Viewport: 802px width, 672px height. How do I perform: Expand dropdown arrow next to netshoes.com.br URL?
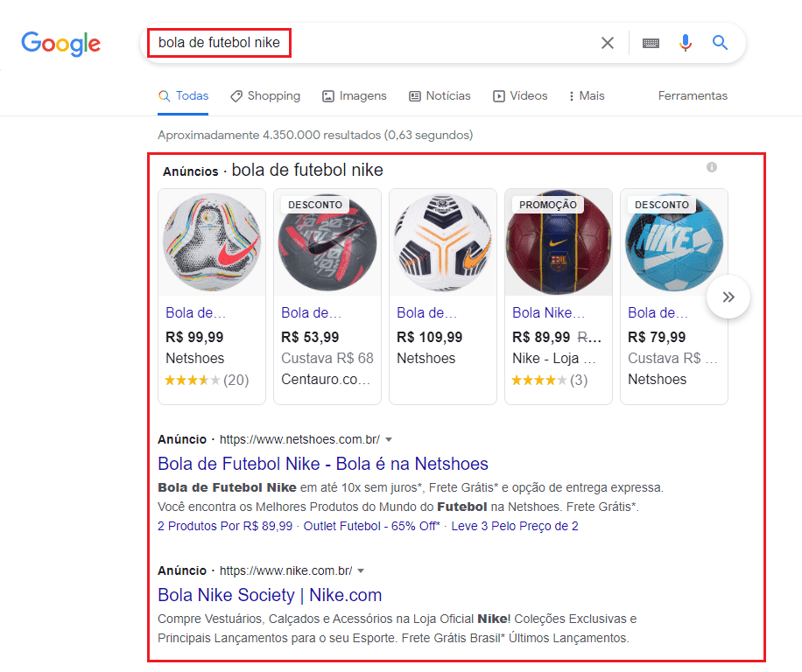click(x=389, y=439)
